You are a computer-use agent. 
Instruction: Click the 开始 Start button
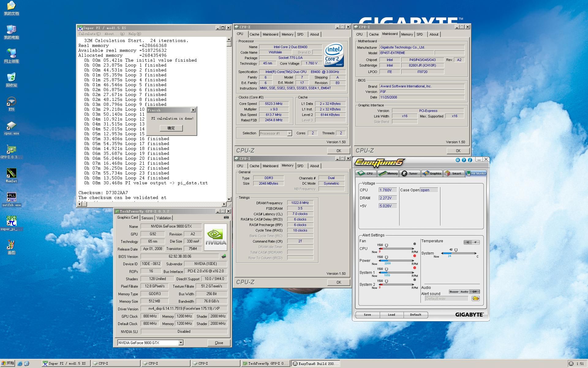pyautogui.click(x=8, y=364)
